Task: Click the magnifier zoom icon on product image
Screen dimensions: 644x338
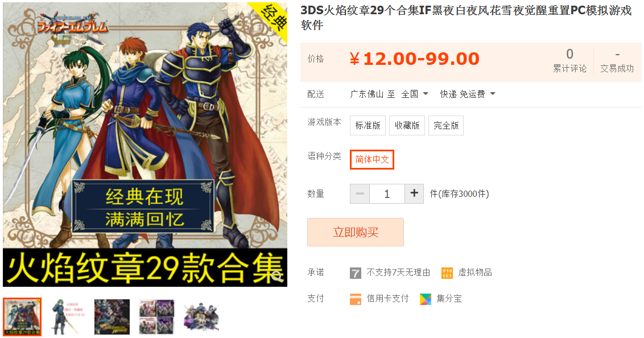Action: coord(277,277)
